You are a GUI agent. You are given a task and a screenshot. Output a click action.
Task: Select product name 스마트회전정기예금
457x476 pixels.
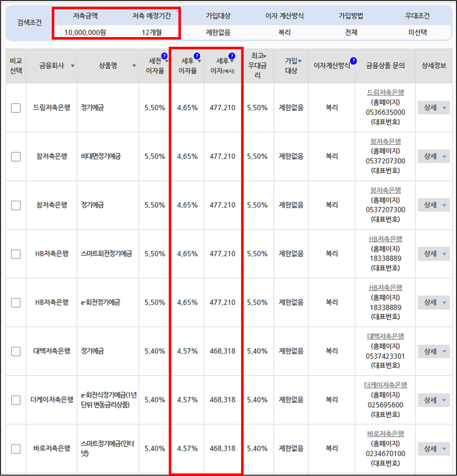click(x=106, y=254)
